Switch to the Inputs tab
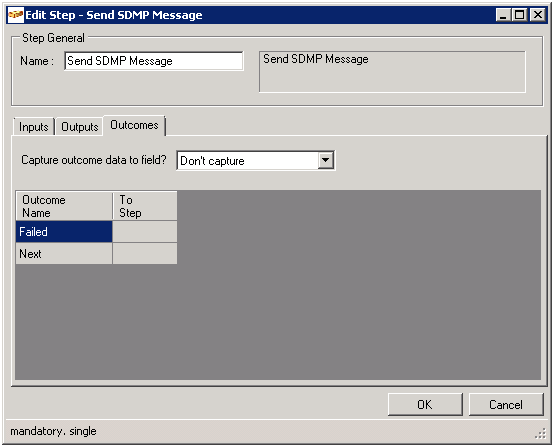This screenshot has width=557, height=445. point(34,127)
